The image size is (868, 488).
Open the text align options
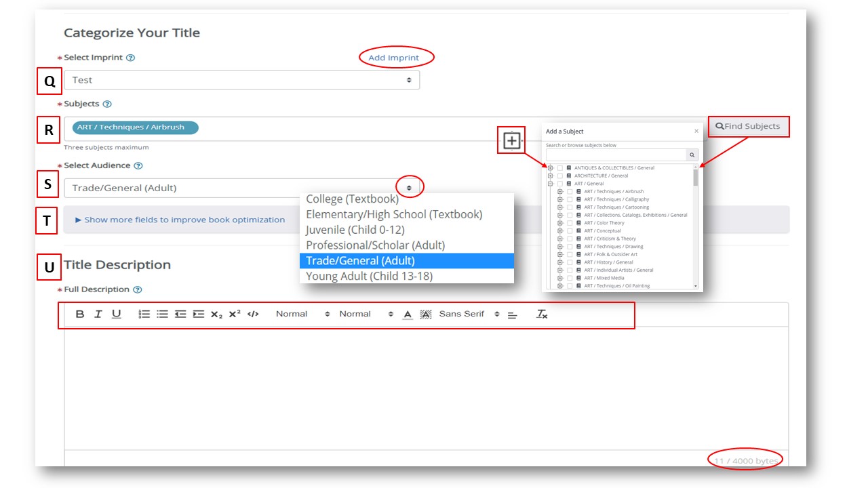click(513, 314)
